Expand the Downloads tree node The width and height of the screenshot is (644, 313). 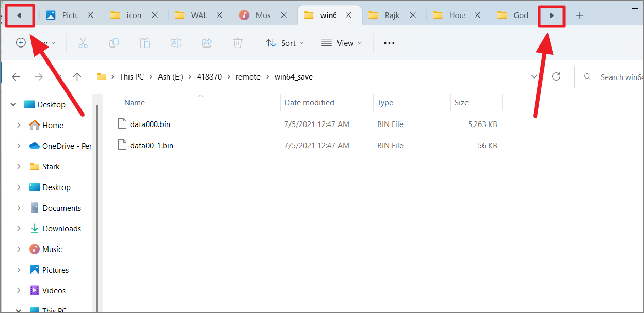19,229
